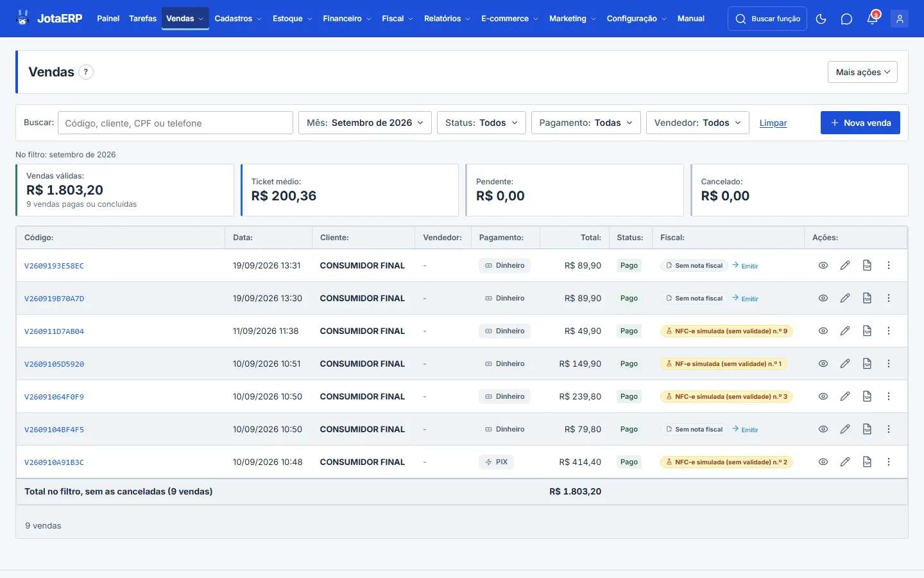The width and height of the screenshot is (924, 578).
Task: Open the Estoque menu
Action: click(x=293, y=19)
